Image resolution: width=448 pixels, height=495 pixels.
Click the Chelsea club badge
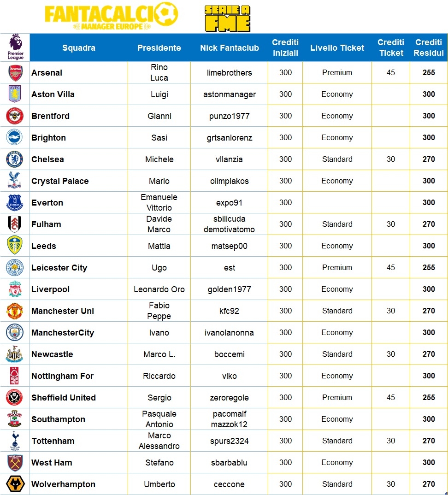tap(15, 159)
